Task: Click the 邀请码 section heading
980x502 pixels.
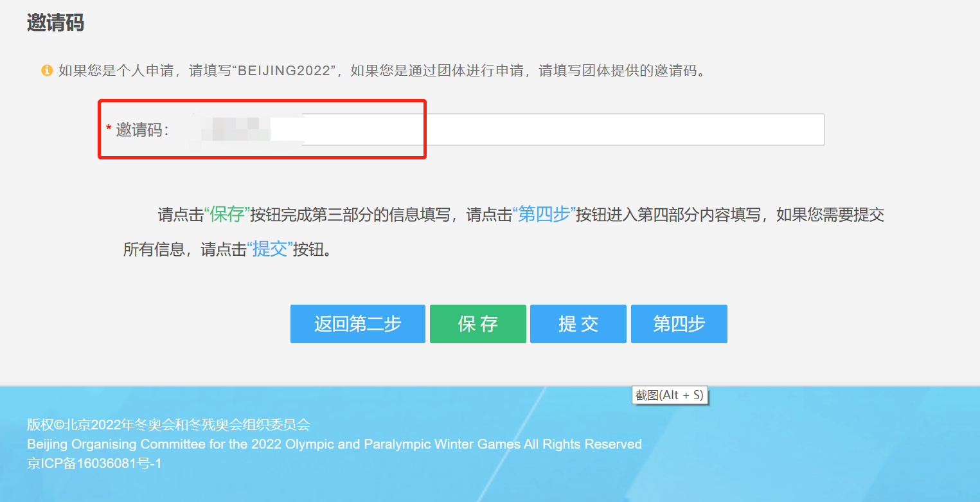Action: tap(55, 22)
